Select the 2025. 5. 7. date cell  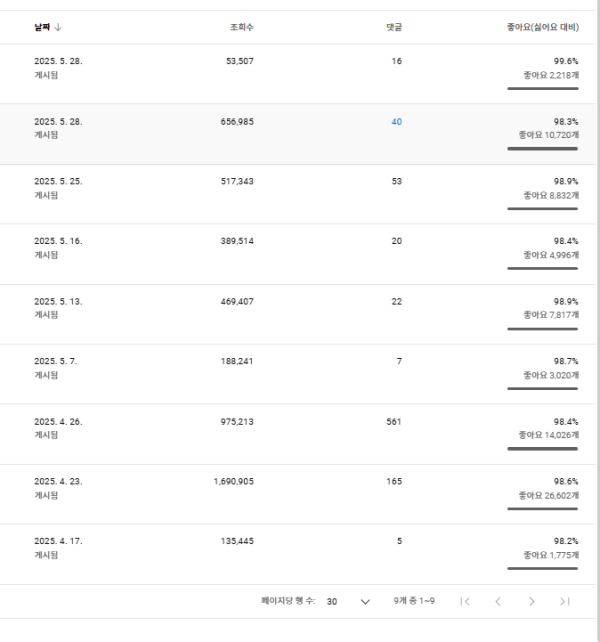tap(55, 362)
